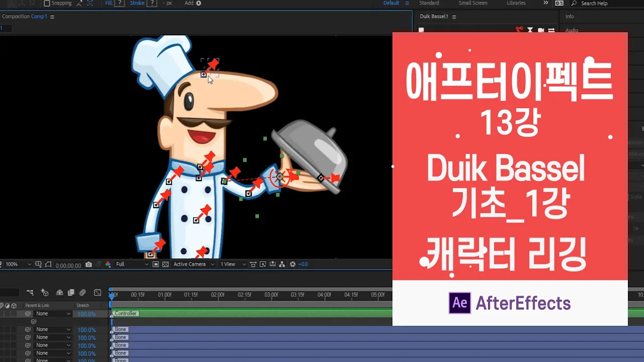Screen dimensions: 644x362
Task: Click the Fill options label
Action: click(x=109, y=3)
